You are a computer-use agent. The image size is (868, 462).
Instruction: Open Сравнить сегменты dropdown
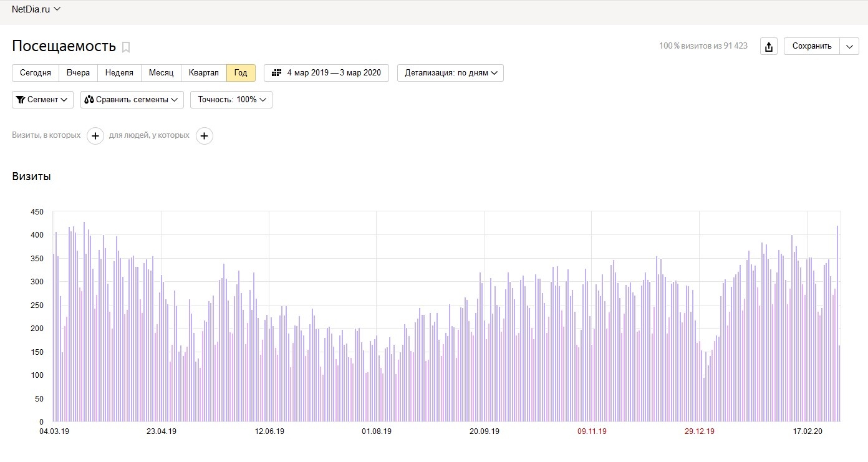pos(132,100)
